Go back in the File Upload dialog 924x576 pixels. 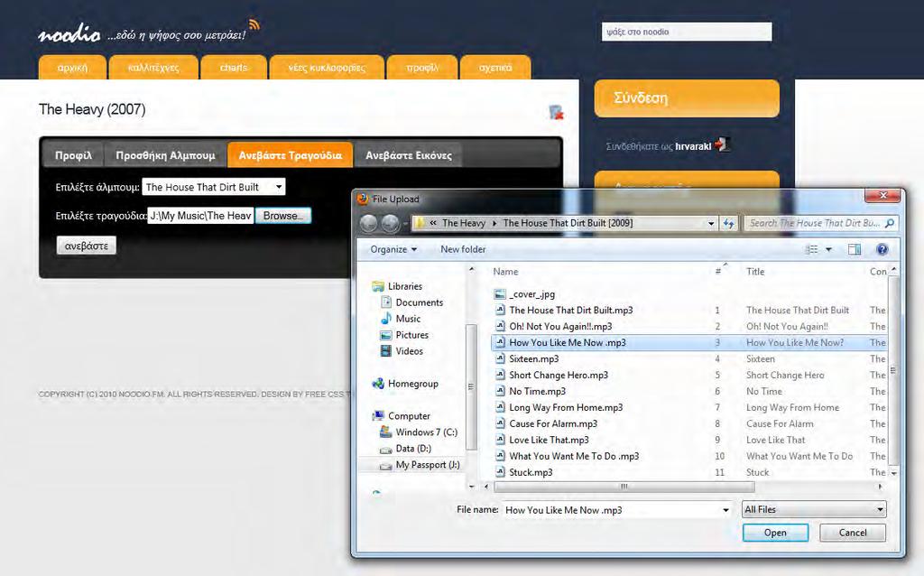coord(369,223)
